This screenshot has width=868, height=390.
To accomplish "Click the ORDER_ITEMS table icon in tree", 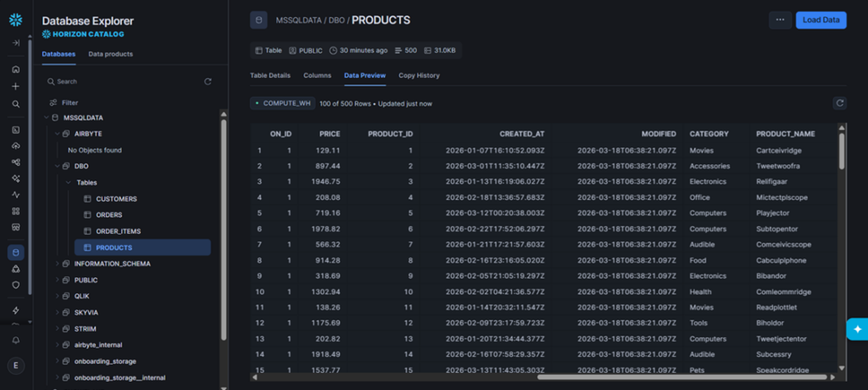I will click(87, 231).
